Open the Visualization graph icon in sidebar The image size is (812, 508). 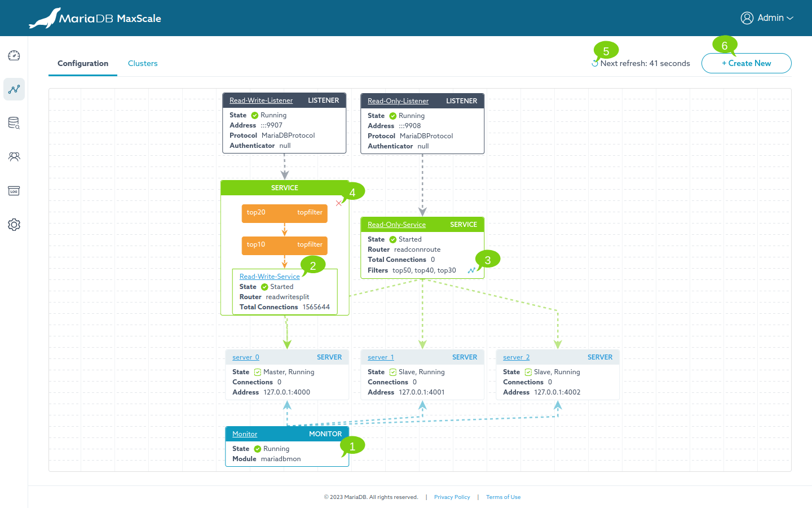(x=14, y=89)
